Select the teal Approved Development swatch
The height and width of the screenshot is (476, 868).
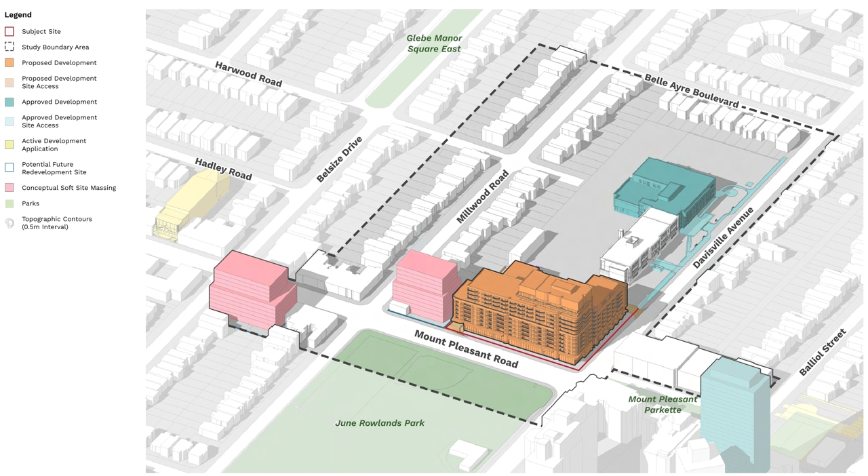pos(9,102)
